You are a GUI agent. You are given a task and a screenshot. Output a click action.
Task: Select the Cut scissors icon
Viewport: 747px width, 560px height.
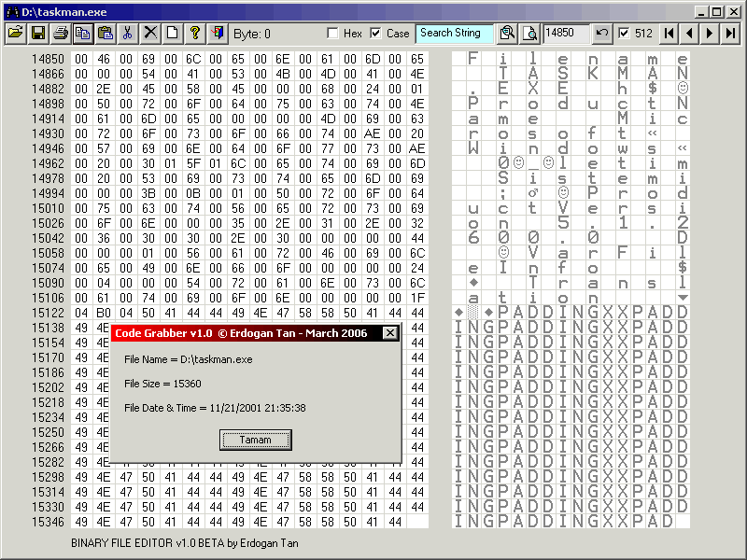tap(127, 33)
